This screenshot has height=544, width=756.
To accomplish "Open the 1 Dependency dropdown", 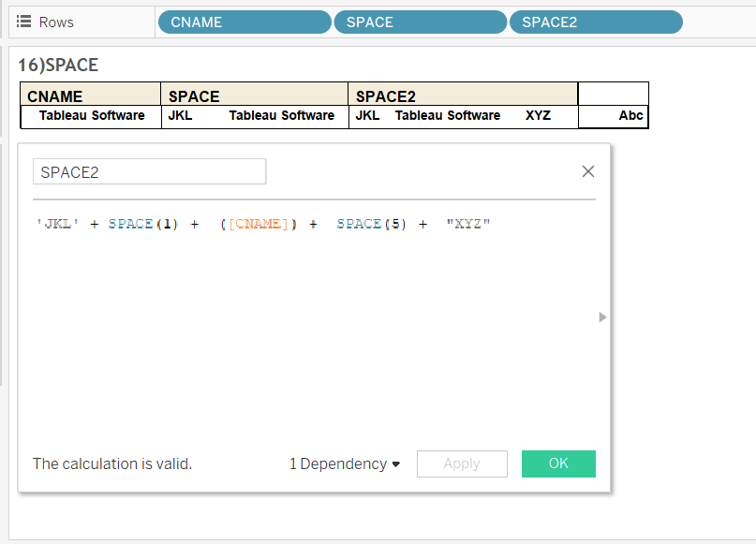I will pos(345,464).
